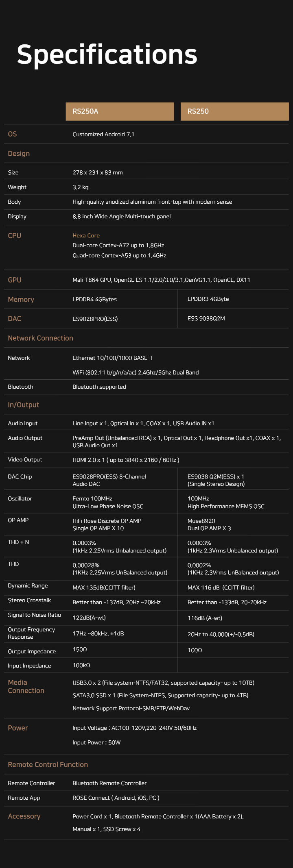
Task: Click the Dynamic Range row label
Action: pyautogui.click(x=28, y=585)
